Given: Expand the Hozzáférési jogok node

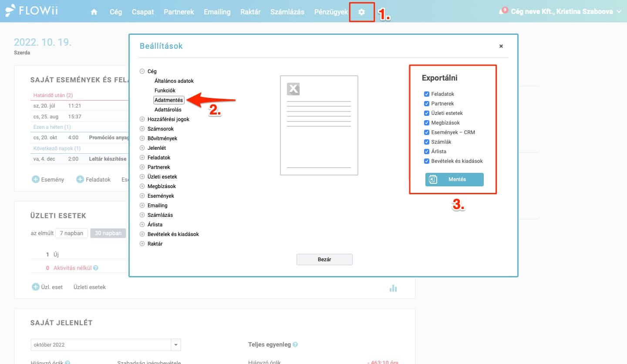Looking at the screenshot, I should (142, 119).
